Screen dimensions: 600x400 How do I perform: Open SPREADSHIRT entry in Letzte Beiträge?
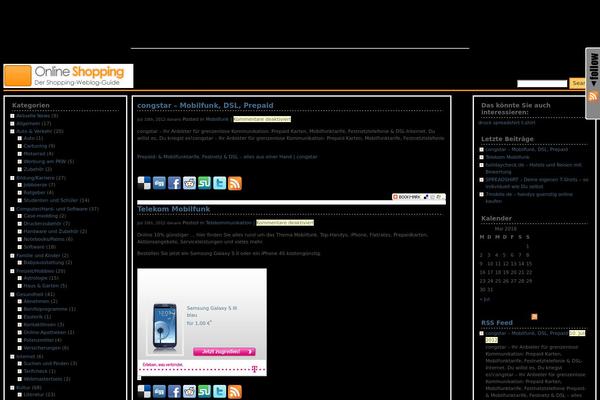coord(537,183)
